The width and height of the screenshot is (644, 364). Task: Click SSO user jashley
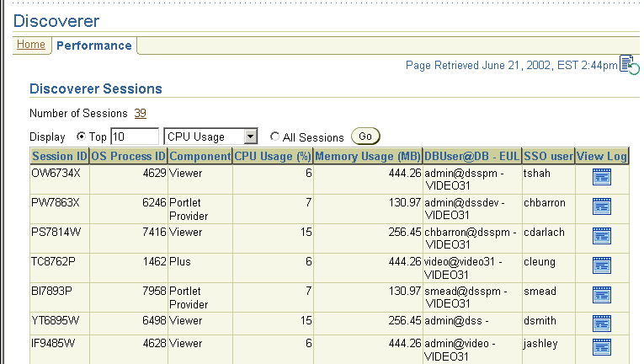pos(540,344)
